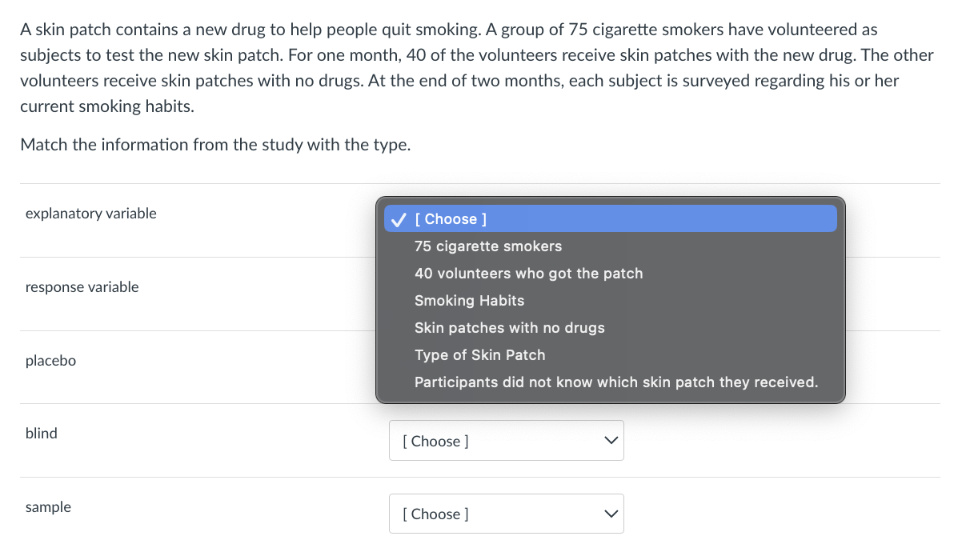This screenshot has height=560, width=954.
Task: Click the "Match the information from the study" instruction
Action: coord(215,145)
